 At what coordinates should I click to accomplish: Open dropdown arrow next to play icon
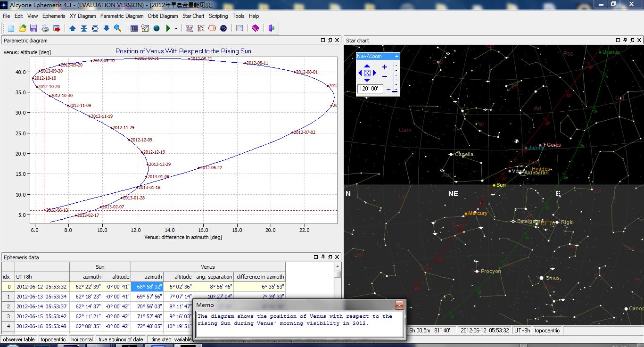pyautogui.click(x=176, y=28)
